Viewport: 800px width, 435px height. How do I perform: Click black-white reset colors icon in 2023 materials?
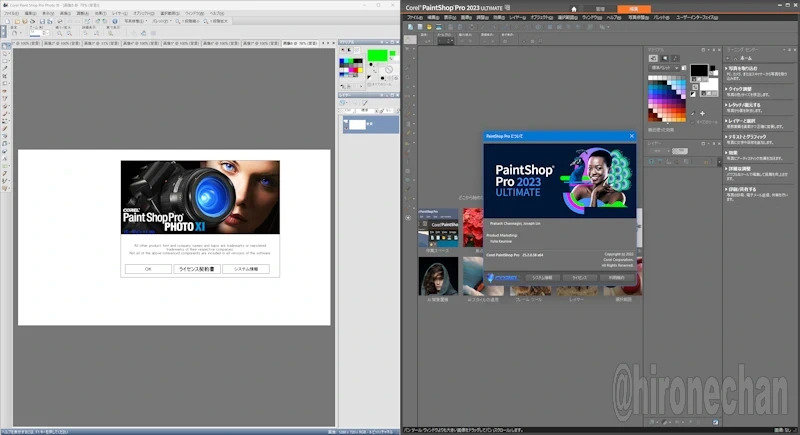(x=693, y=94)
